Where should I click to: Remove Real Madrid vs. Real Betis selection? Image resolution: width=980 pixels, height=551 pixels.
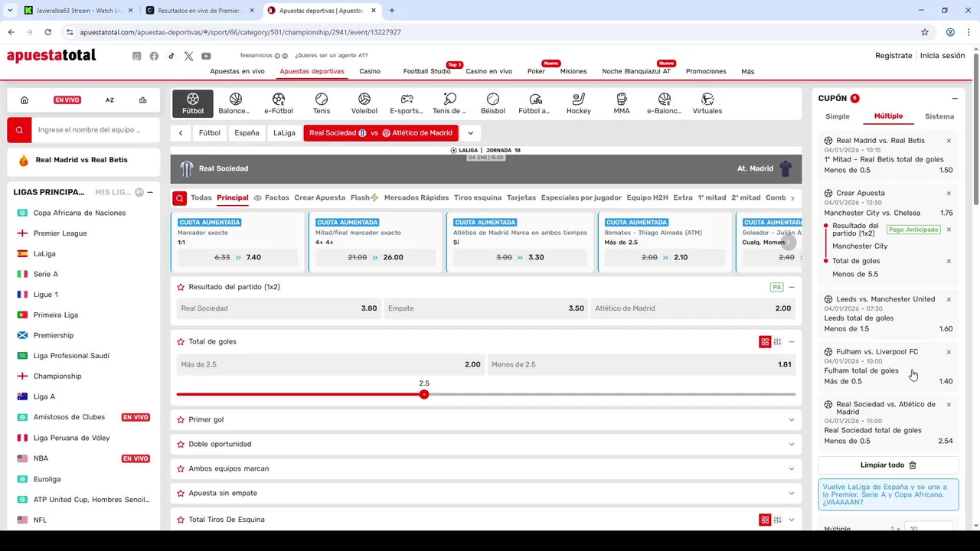949,141
